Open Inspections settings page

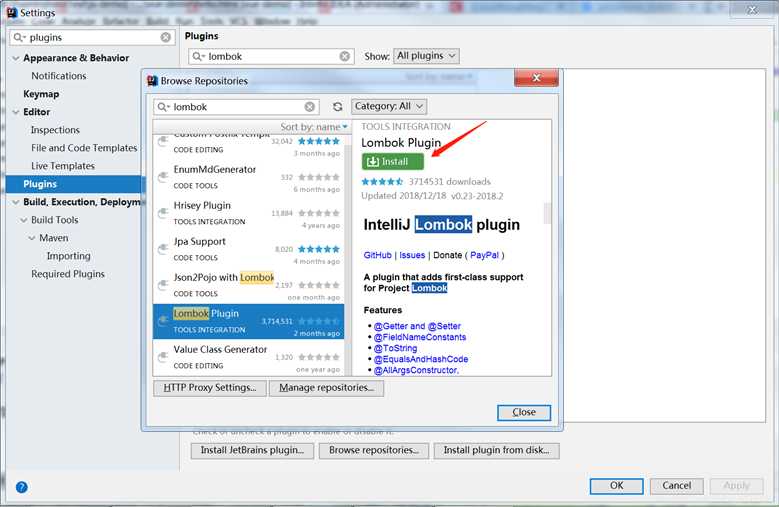pyautogui.click(x=55, y=130)
